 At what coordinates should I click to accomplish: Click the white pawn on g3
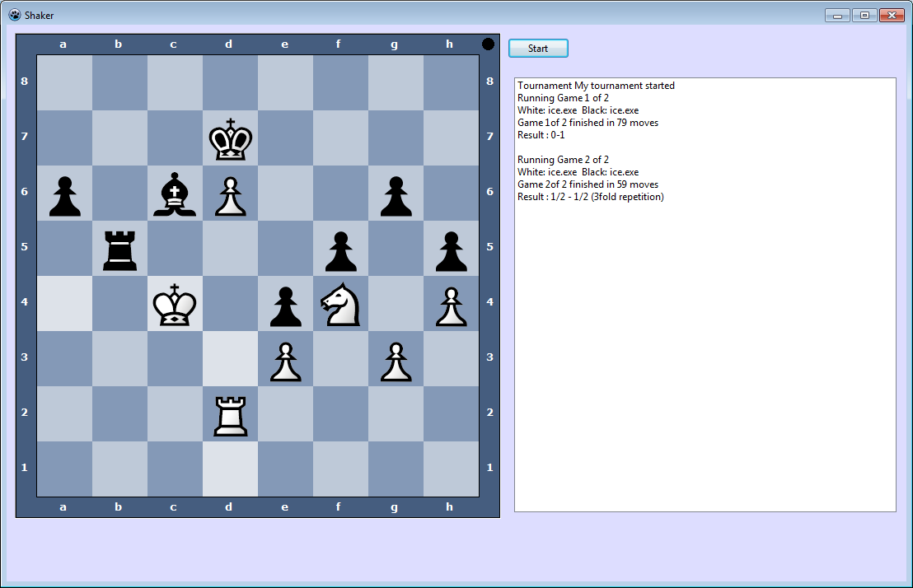(x=396, y=361)
